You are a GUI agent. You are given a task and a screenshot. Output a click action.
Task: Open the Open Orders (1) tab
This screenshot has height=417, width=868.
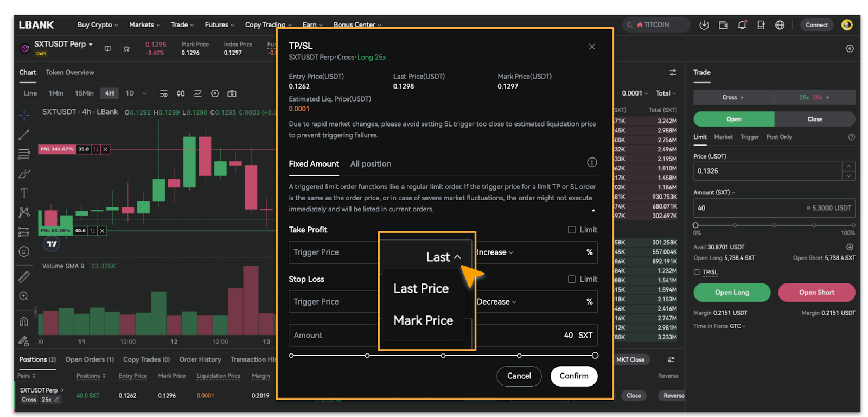tap(90, 359)
